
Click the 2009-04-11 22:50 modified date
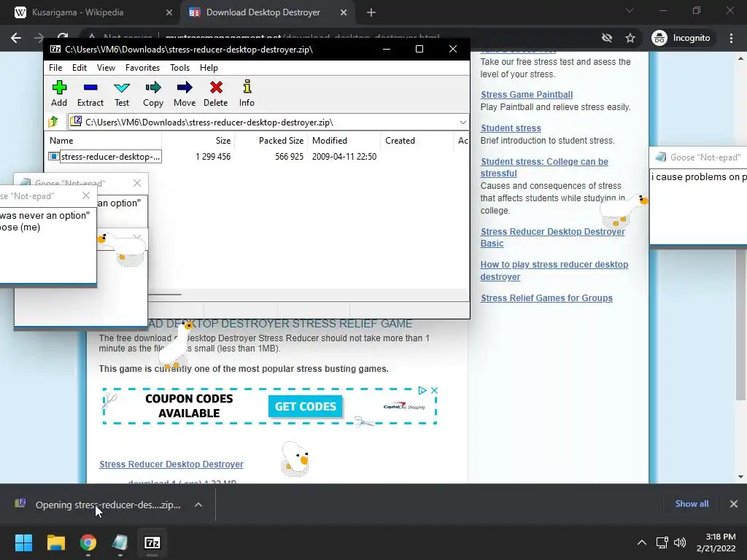click(x=344, y=157)
